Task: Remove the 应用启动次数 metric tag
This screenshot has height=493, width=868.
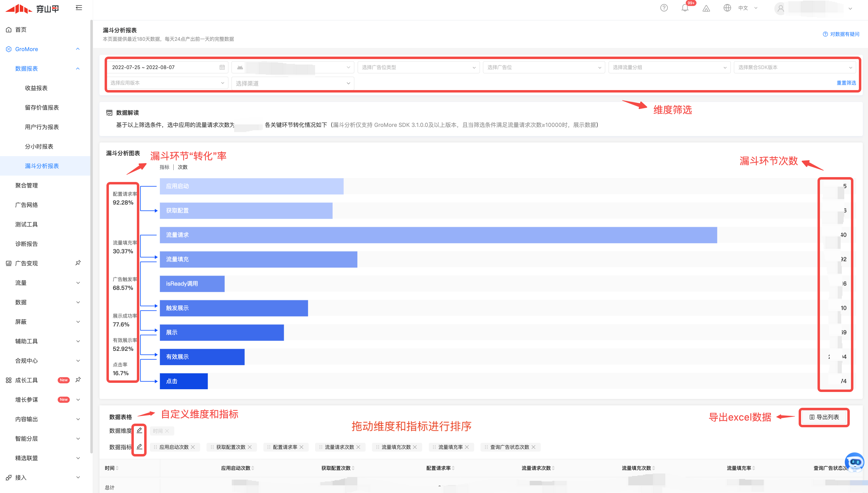Action: point(193,447)
